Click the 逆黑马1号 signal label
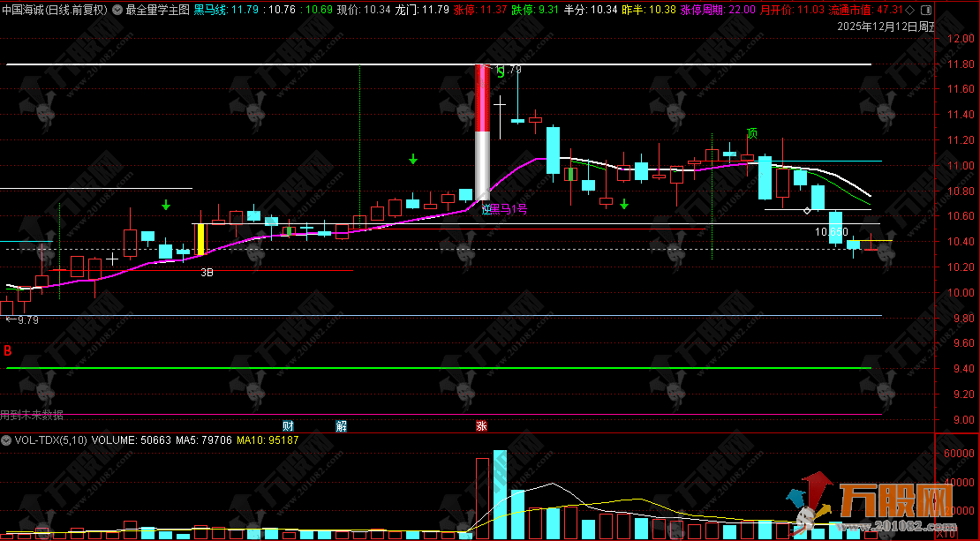The width and height of the screenshot is (980, 541). click(504, 209)
